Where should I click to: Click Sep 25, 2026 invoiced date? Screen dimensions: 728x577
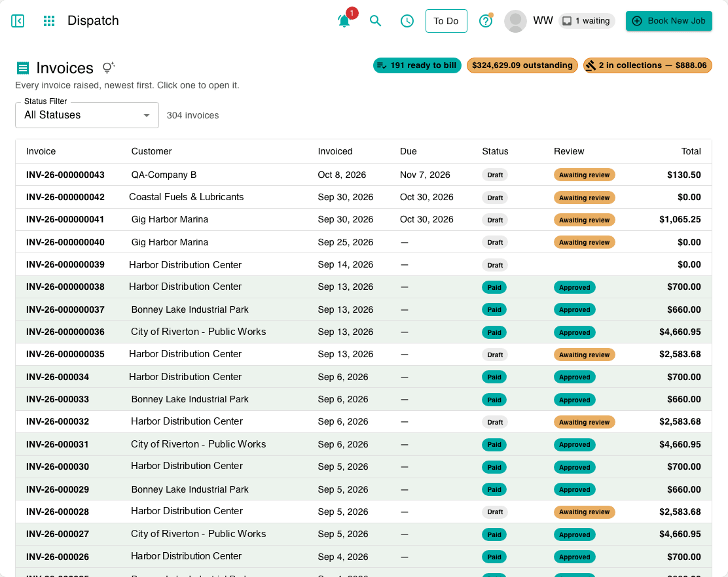[x=346, y=242]
